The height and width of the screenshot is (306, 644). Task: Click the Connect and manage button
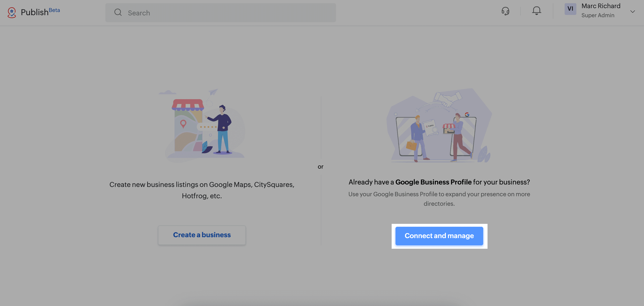coord(439,236)
